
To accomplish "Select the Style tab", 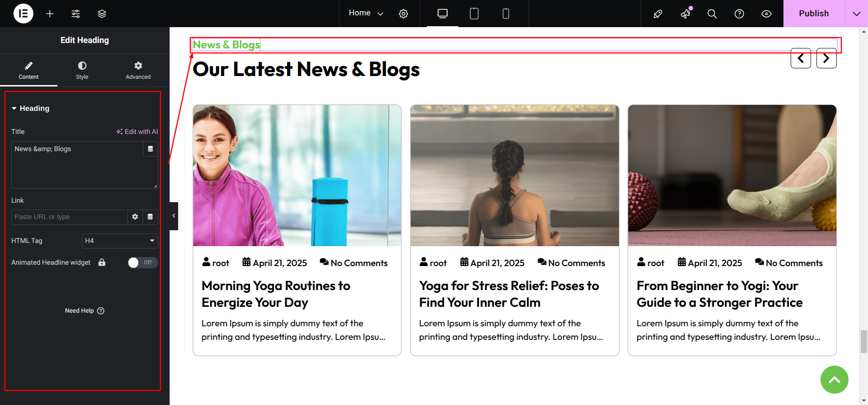I will click(82, 71).
